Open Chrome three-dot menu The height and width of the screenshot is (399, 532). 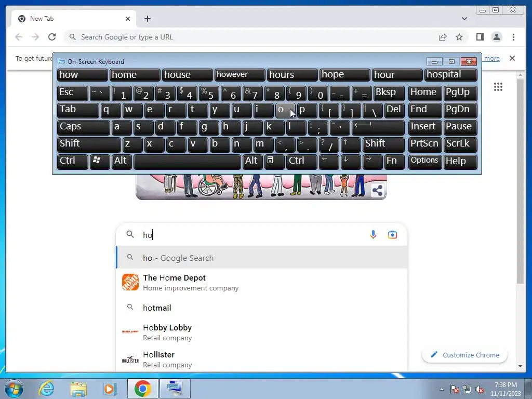tap(513, 37)
